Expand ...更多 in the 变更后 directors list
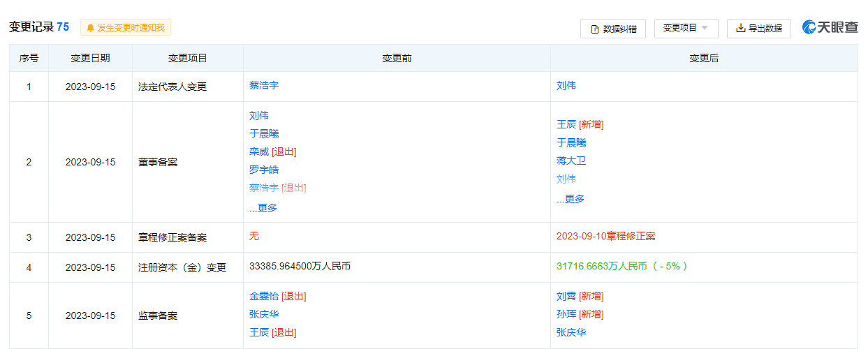Viewport: 868px width, 349px height. (571, 199)
